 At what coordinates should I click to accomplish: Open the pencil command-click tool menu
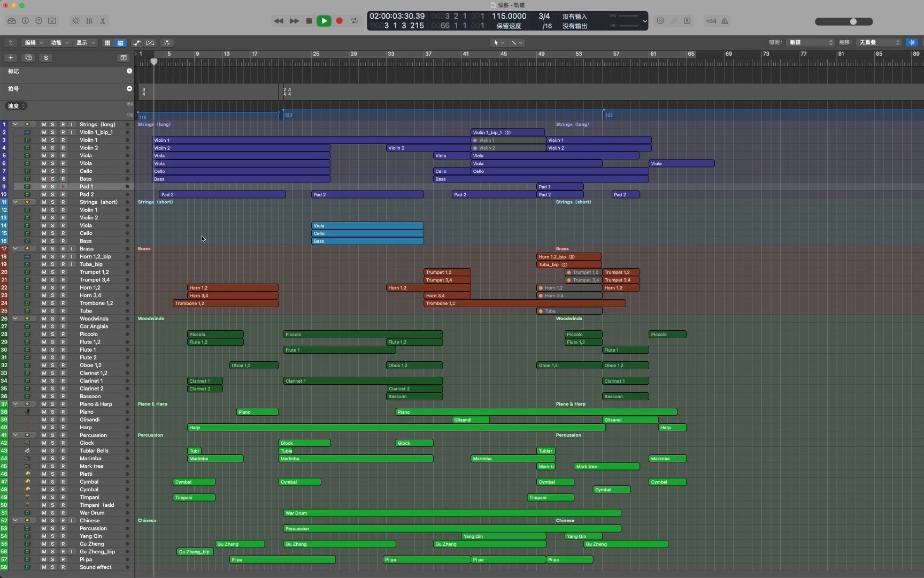click(517, 43)
